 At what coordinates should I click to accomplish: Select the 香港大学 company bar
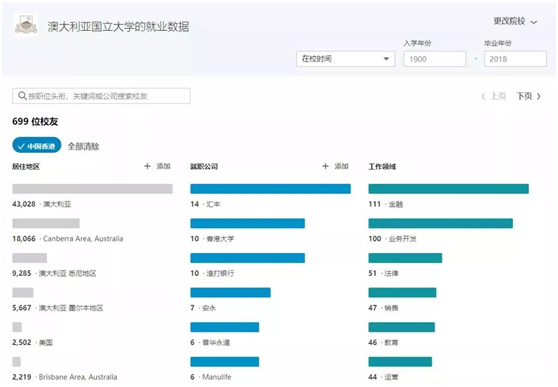(248, 223)
